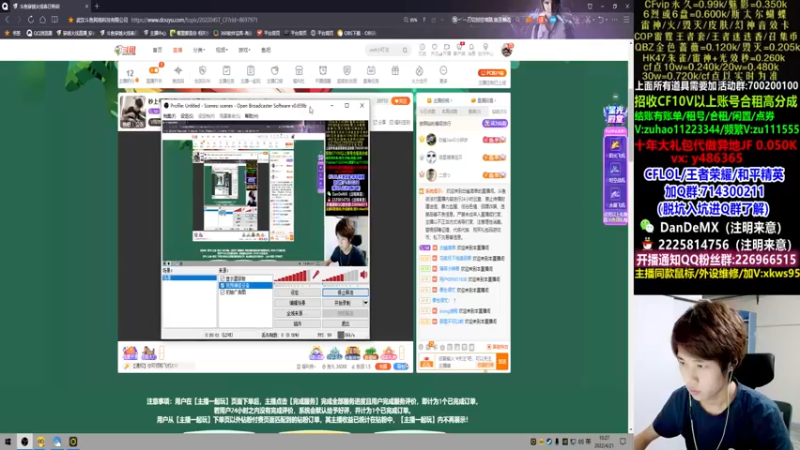Image resolution: width=800 pixels, height=450 pixels.
Task: Open the location pin creator center icon
Action: 485,47
